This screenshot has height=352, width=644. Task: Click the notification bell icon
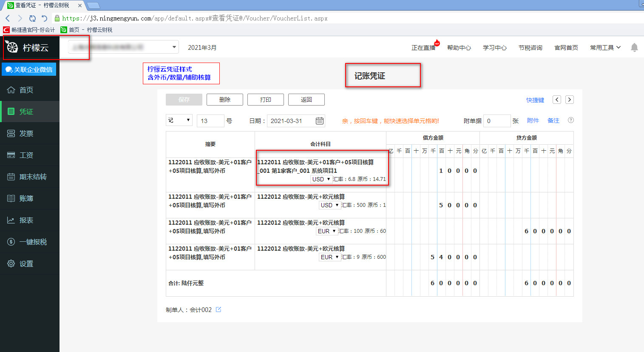click(634, 47)
